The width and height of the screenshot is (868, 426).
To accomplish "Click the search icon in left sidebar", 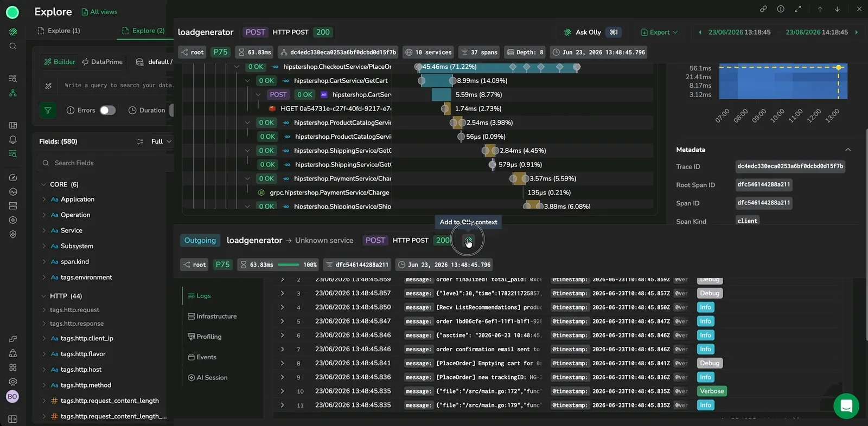I will [13, 46].
